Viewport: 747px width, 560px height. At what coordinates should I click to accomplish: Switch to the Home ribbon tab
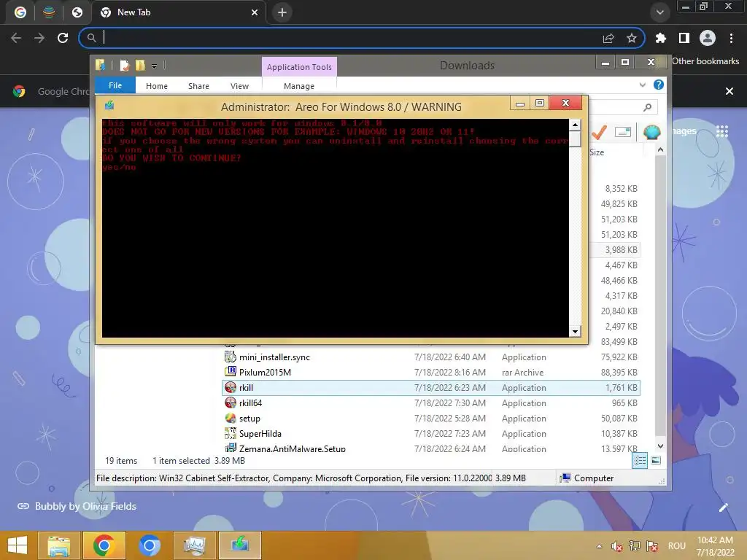pyautogui.click(x=157, y=86)
